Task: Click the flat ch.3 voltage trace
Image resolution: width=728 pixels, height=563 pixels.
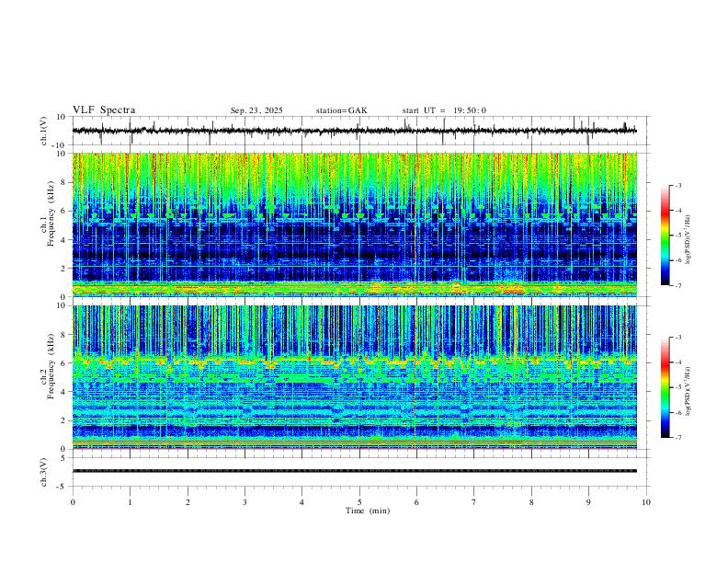Action: point(355,471)
